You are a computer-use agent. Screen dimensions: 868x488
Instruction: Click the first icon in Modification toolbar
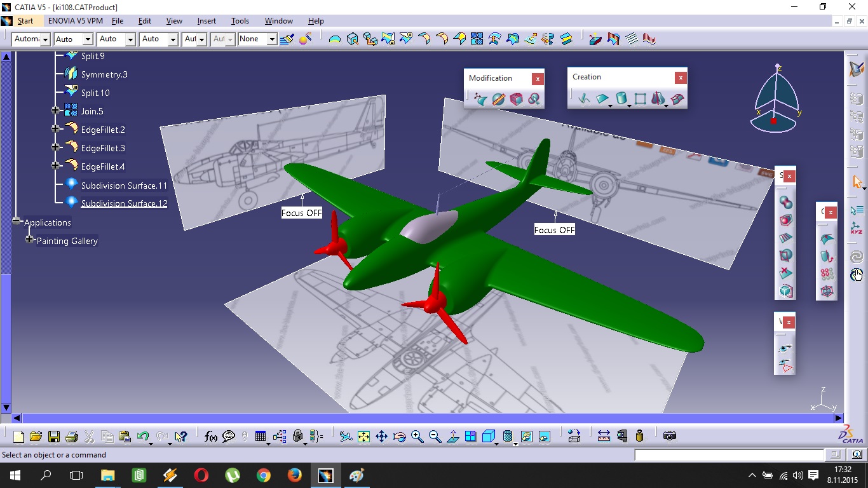(480, 99)
